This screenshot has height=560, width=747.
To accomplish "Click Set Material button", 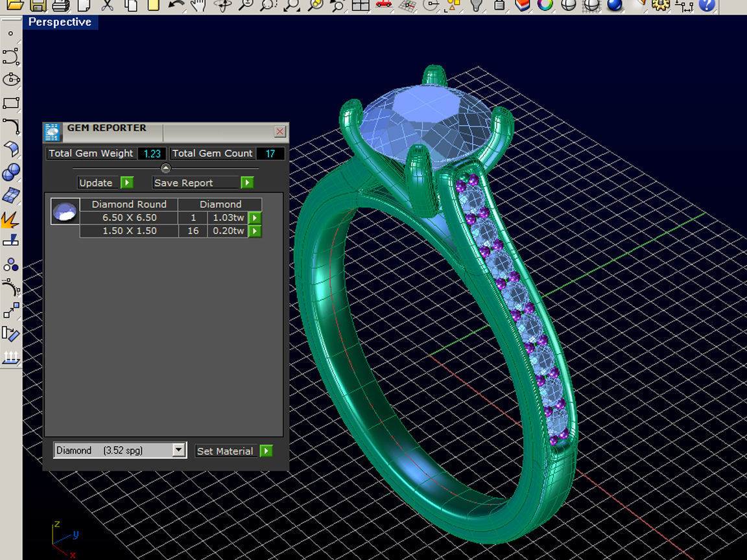I will tap(226, 451).
